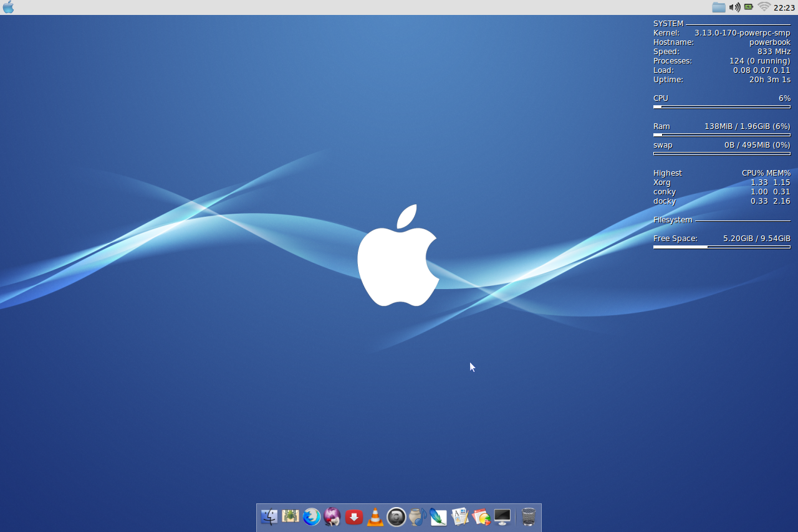Open the black circular disc icon in the dock
The height and width of the screenshot is (532, 798).
(397, 517)
